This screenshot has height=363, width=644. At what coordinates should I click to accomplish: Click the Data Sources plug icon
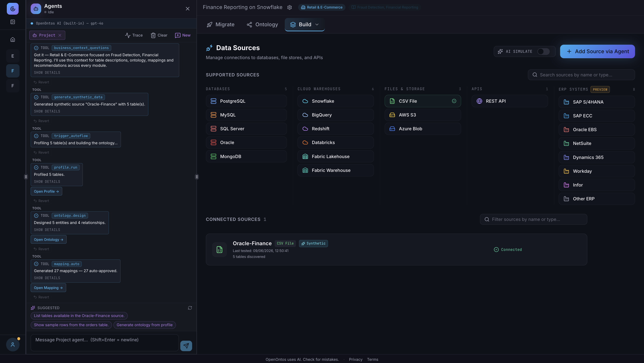coord(209,48)
